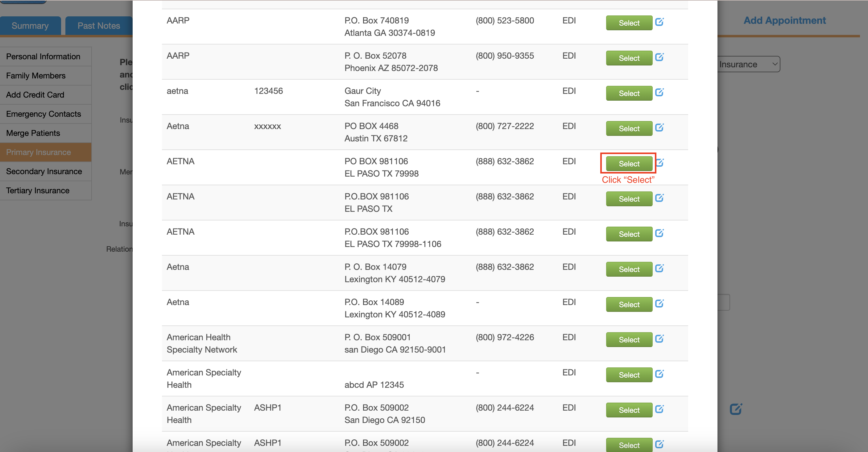This screenshot has width=868, height=452.
Task: Select Aetna Lexington KY 40512-4089
Action: pos(629,305)
